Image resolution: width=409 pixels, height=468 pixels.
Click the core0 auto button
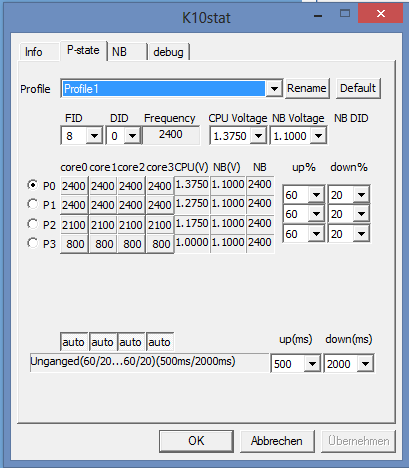74,342
